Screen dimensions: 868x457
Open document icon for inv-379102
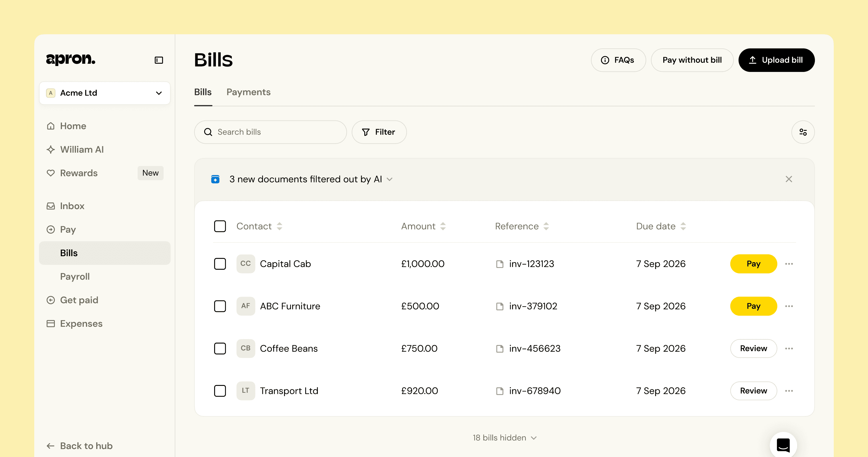click(500, 306)
